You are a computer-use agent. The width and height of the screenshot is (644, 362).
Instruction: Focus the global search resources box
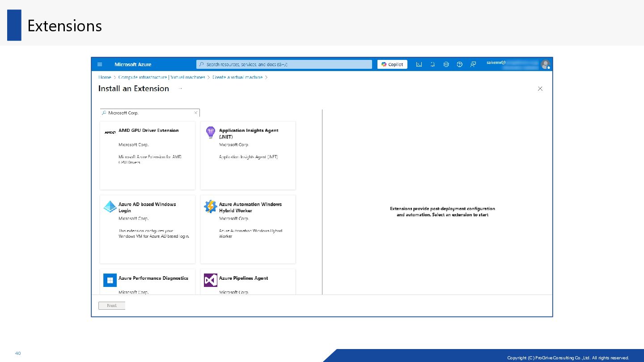click(284, 64)
